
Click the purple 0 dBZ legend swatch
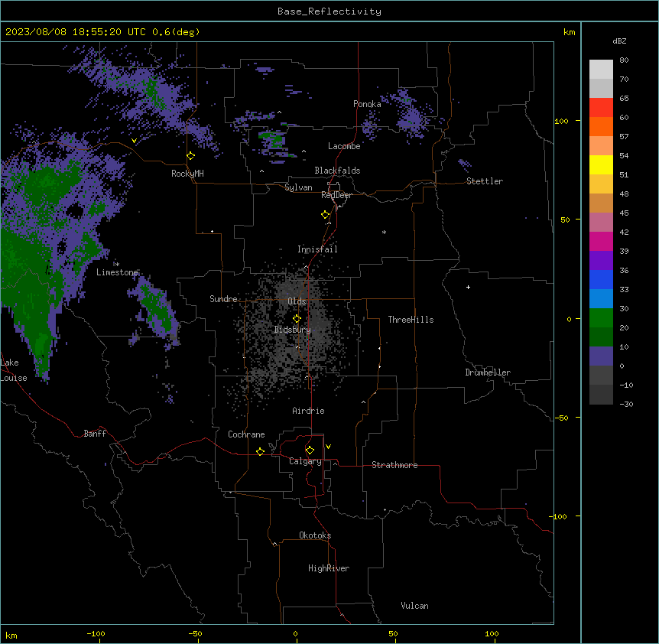(x=601, y=356)
